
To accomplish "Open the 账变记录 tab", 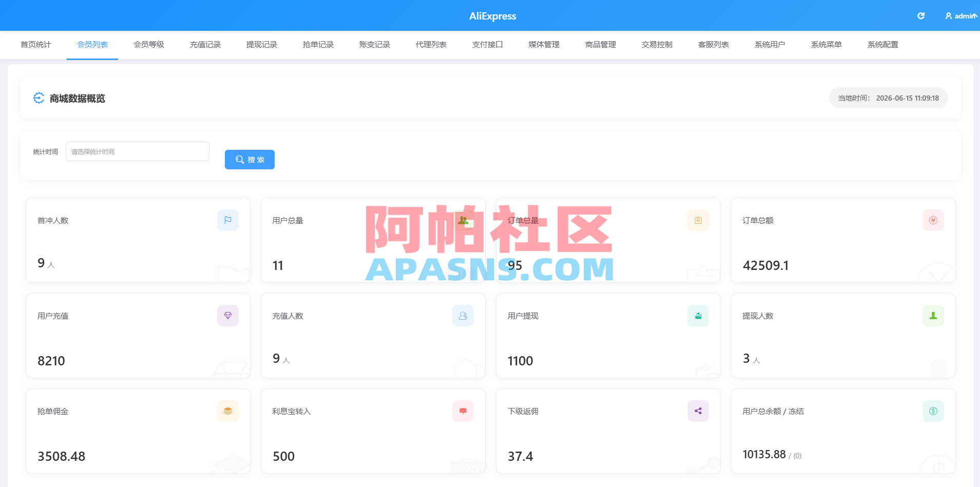I will (x=375, y=45).
